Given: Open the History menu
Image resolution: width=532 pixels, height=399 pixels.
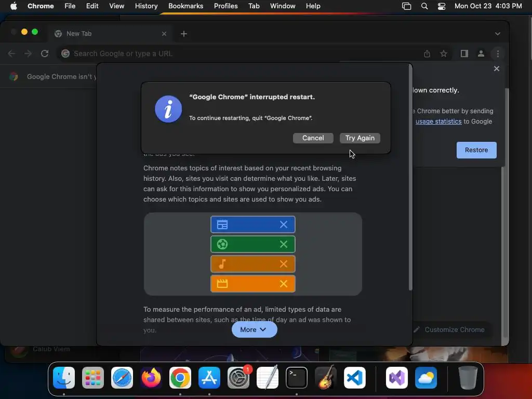Looking at the screenshot, I should pyautogui.click(x=146, y=6).
